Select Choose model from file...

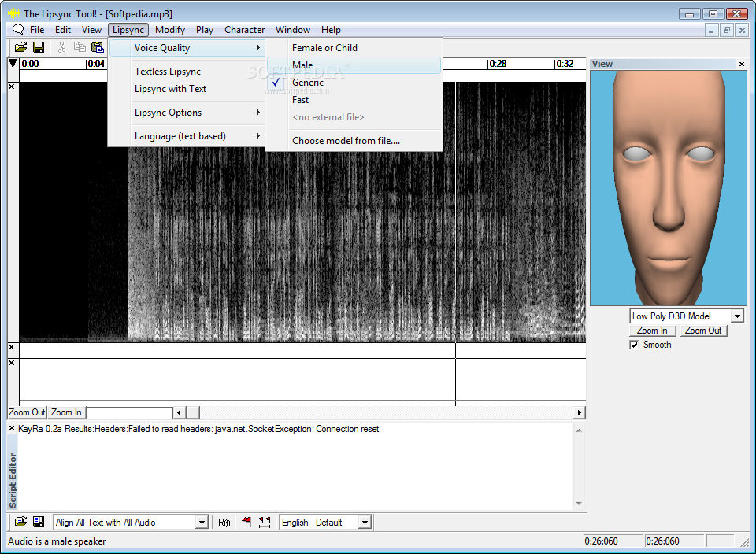tap(354, 141)
